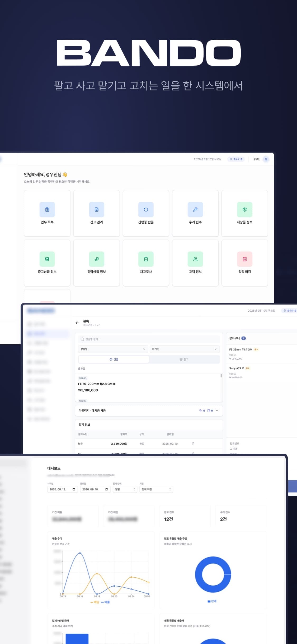The image size is (297, 644).
Task: Open the 중고상품 정보 package tile
Action: (47, 263)
